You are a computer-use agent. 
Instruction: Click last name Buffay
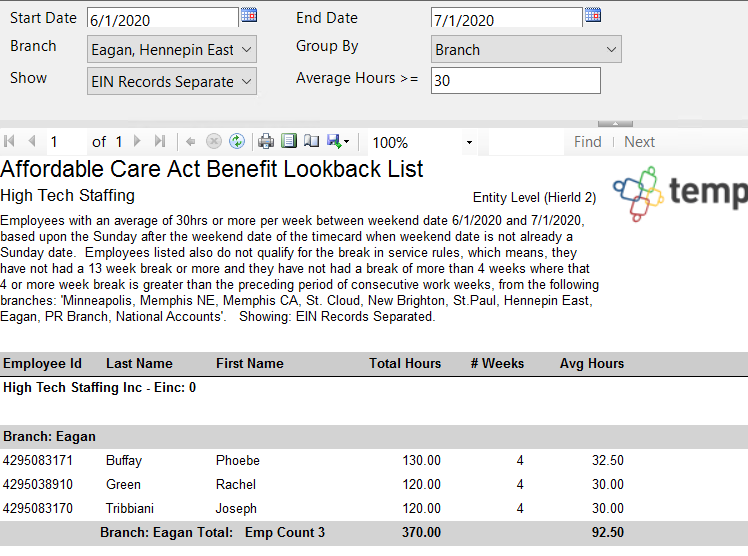[124, 461]
